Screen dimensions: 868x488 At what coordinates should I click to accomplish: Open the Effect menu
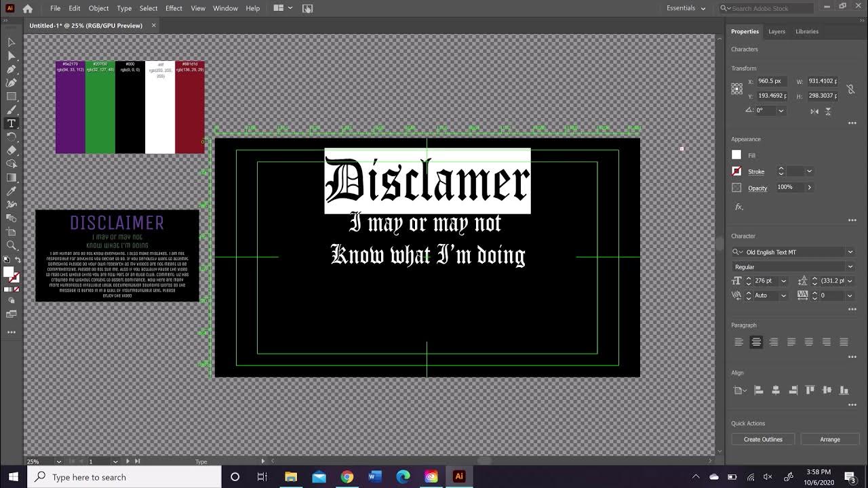(174, 8)
